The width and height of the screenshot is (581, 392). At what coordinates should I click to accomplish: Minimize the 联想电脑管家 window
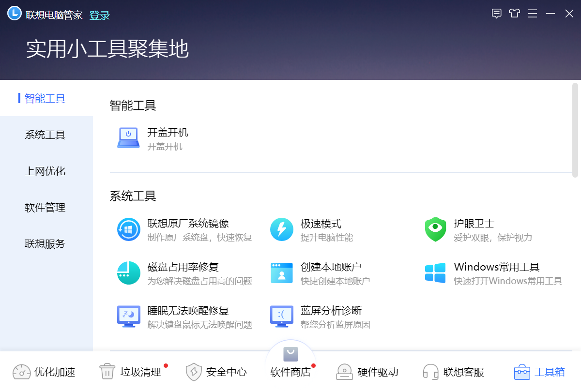(x=550, y=14)
